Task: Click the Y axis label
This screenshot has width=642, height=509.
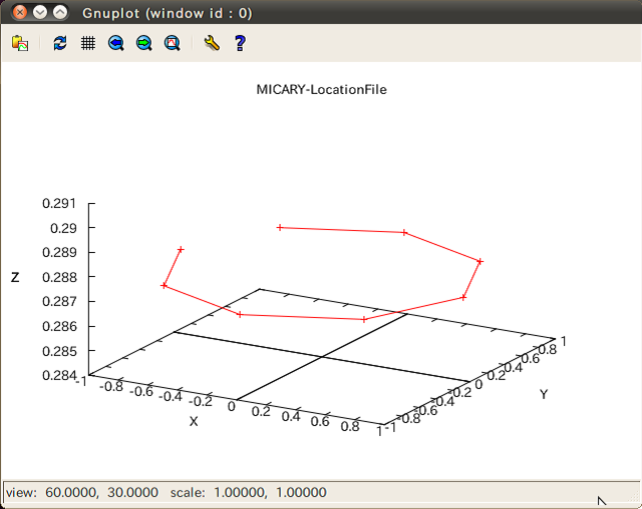Action: click(x=543, y=394)
